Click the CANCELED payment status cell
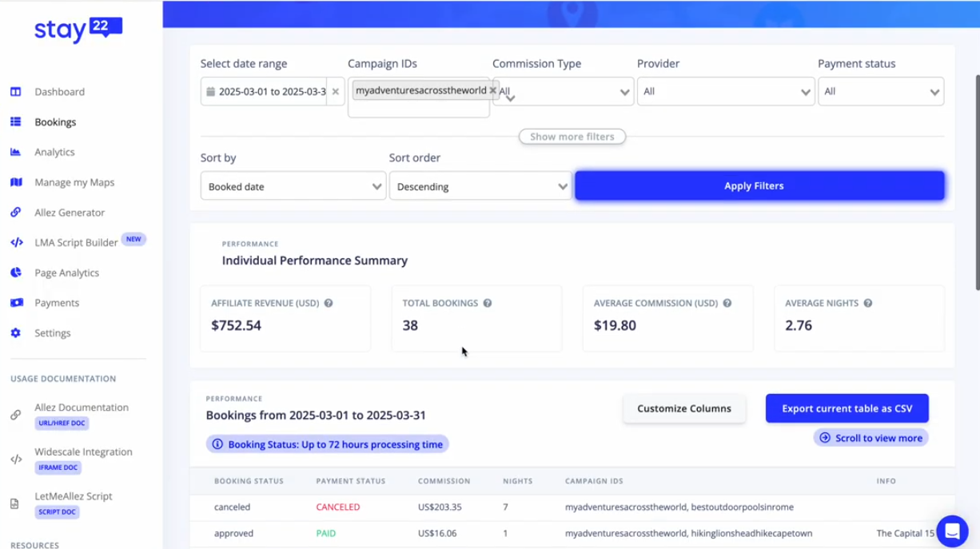This screenshot has width=980, height=549. (x=338, y=507)
